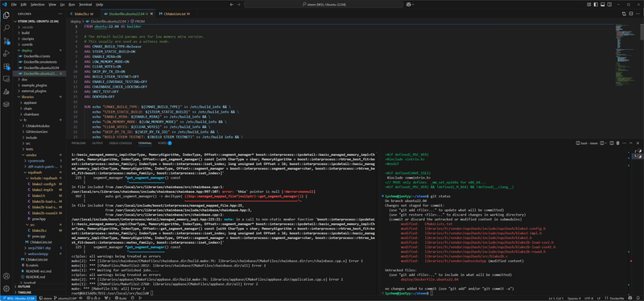Collapse the deploy folder
644x301 pixels.
click(39, 50)
